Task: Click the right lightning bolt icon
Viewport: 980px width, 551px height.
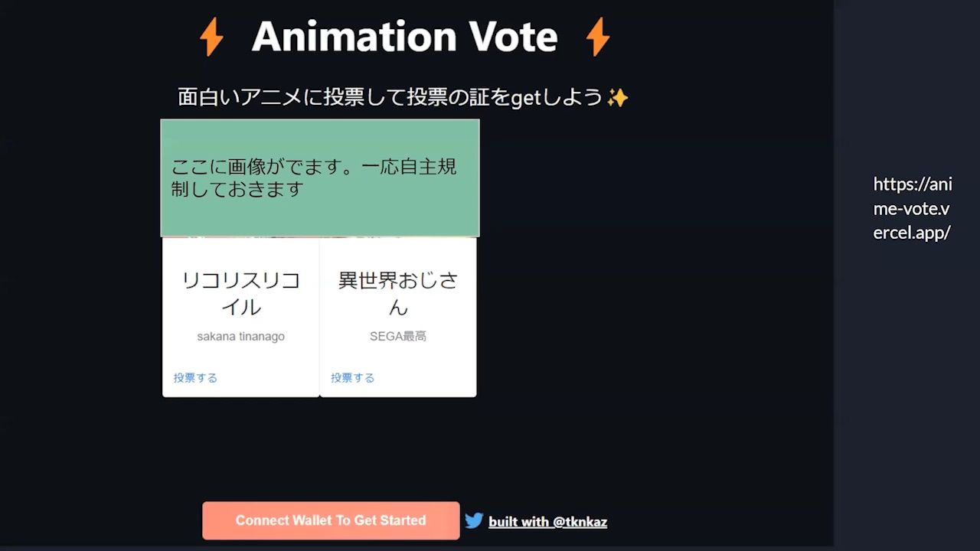Action: coord(597,37)
